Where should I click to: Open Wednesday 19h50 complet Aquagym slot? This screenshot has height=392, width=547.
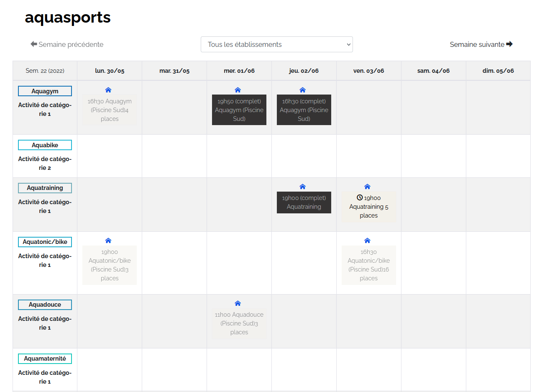point(239,110)
